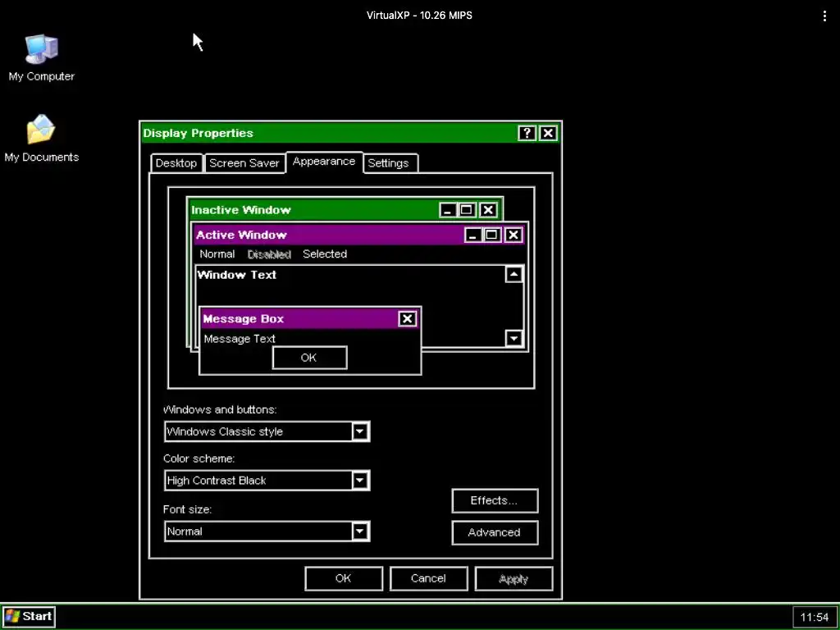Screen dimensions: 840x630
Task: Click the High Contrast Black combo box
Action: pos(267,481)
